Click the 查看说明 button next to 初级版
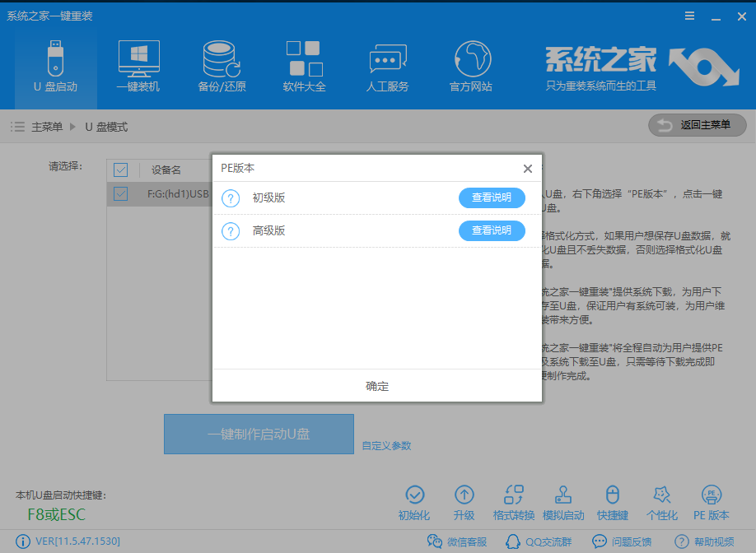 tap(492, 197)
